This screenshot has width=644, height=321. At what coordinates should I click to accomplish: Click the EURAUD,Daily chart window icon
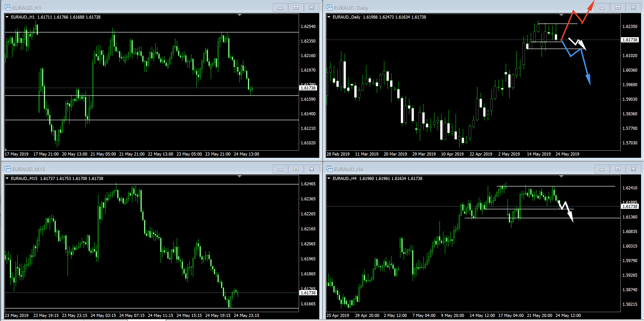pos(330,8)
